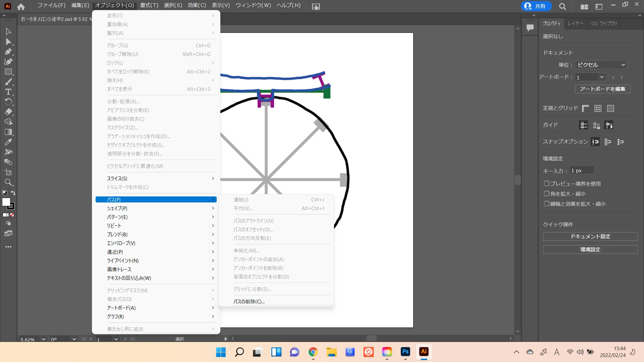Select the Rectangle tool
The height and width of the screenshot is (362, 644).
(x=8, y=72)
